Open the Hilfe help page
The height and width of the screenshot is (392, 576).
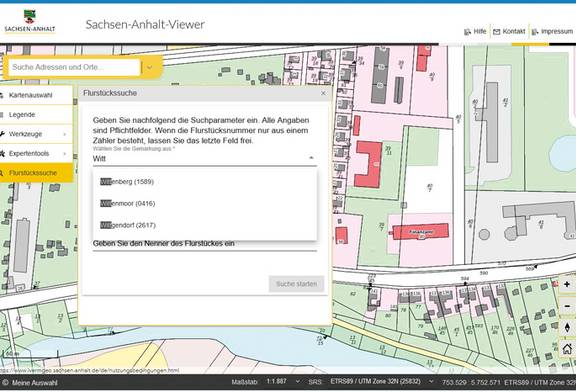(475, 32)
